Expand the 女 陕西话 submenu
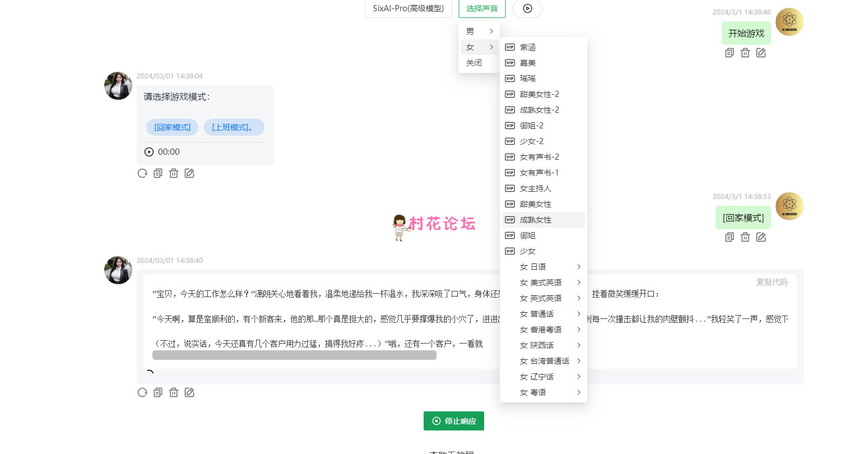Screen dimensions: 868x454 pyautogui.click(x=544, y=345)
